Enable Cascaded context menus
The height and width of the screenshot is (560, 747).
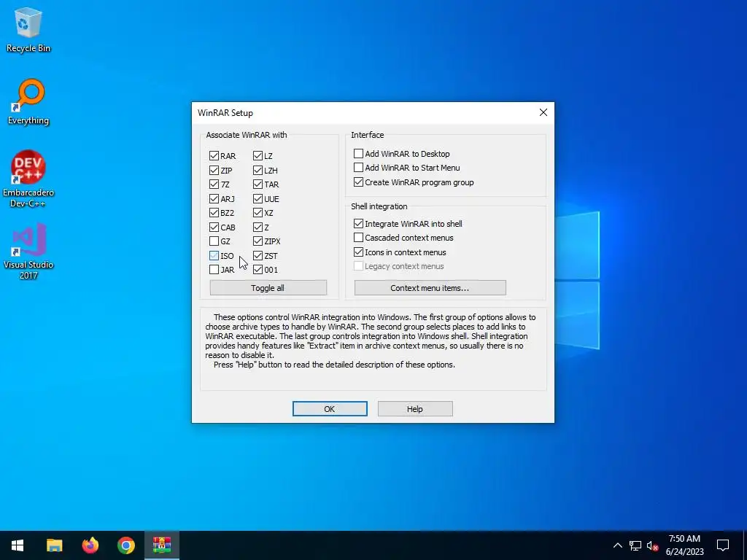(358, 238)
